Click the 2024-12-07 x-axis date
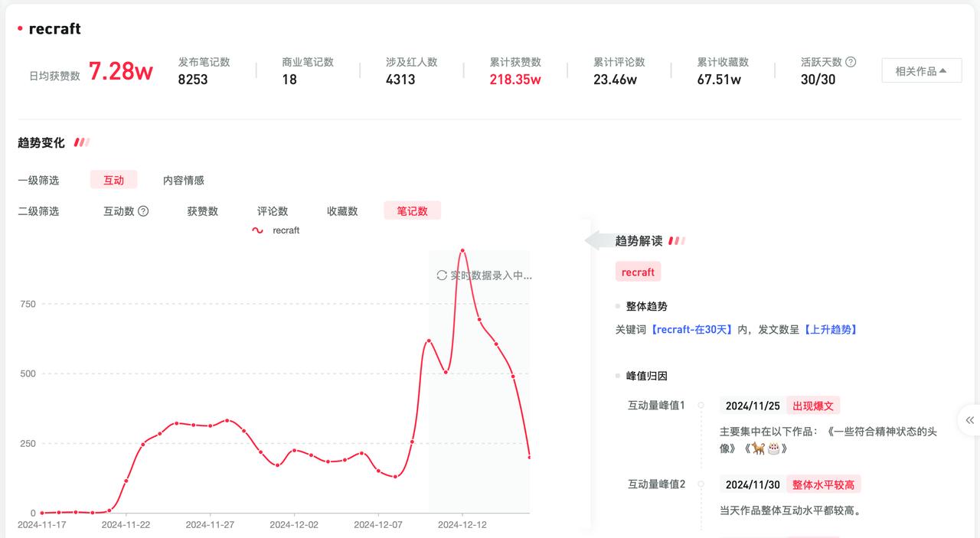The height and width of the screenshot is (538, 980). point(378,525)
